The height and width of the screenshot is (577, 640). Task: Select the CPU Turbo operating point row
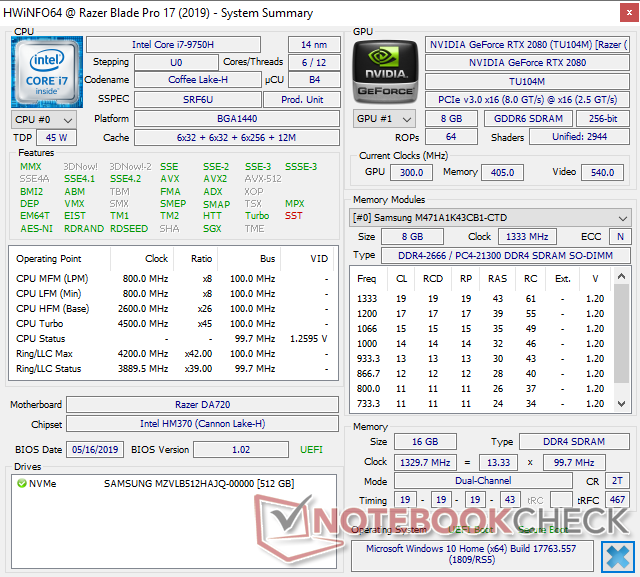click(x=173, y=324)
